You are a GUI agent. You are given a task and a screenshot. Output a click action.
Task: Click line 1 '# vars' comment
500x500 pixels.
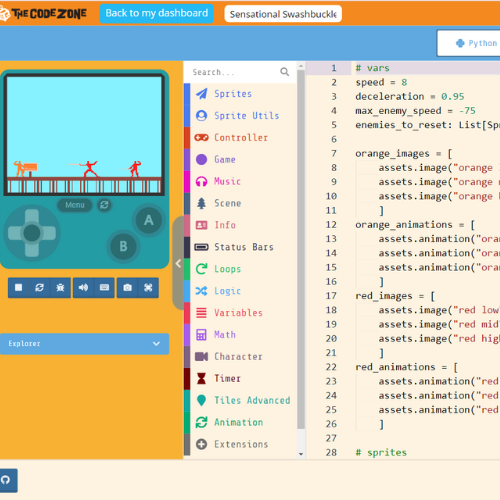[372, 68]
